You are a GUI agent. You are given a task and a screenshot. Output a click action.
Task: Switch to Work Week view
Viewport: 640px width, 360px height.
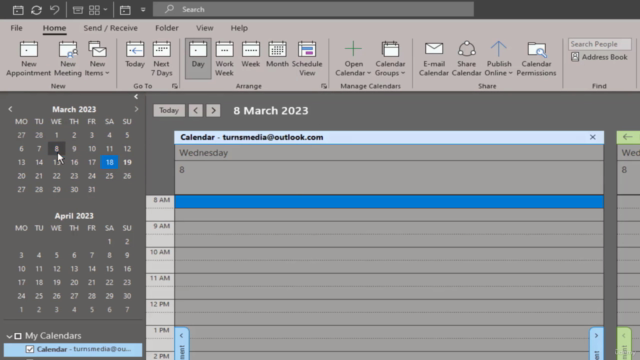224,59
